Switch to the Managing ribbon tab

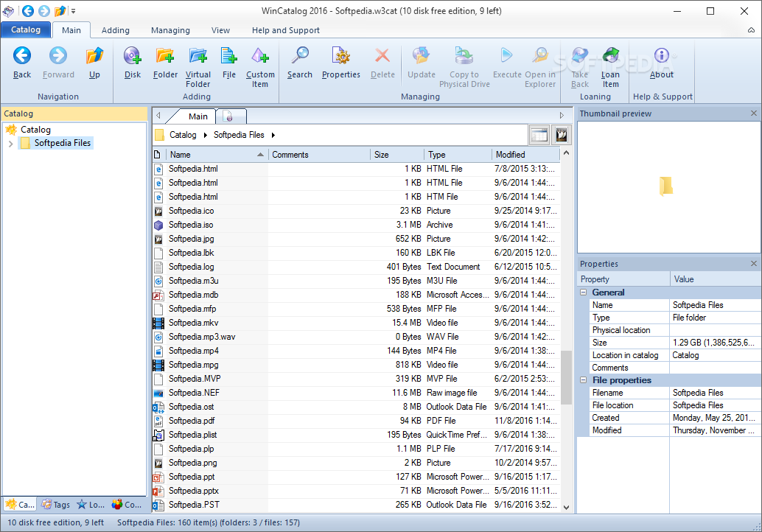pos(170,30)
